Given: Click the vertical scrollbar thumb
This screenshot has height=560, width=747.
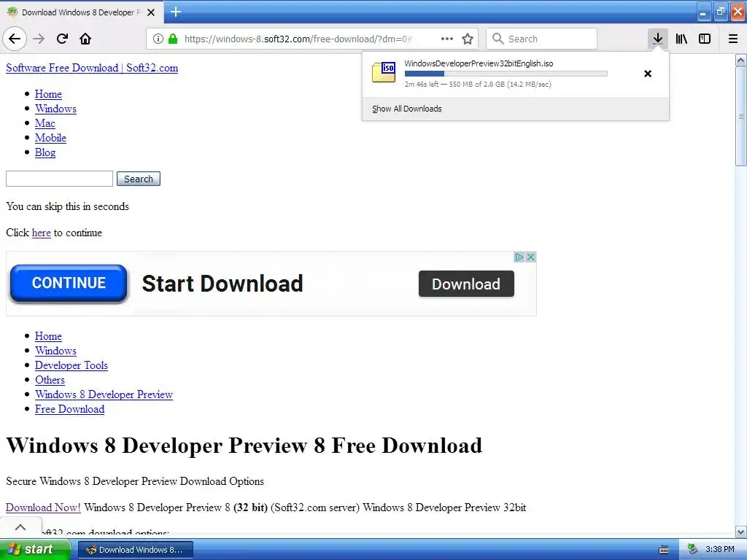Looking at the screenshot, I should tap(741, 116).
